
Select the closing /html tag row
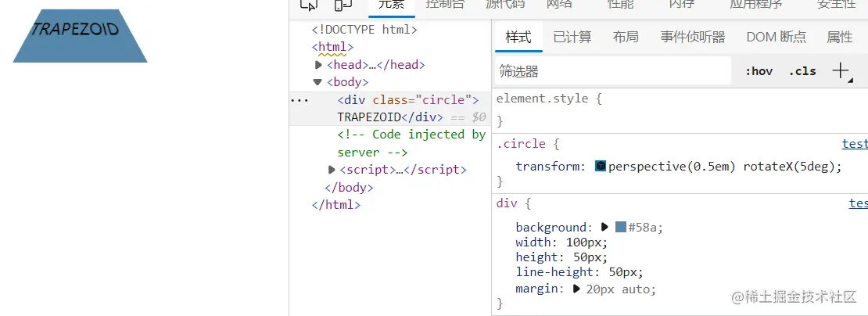[336, 205]
